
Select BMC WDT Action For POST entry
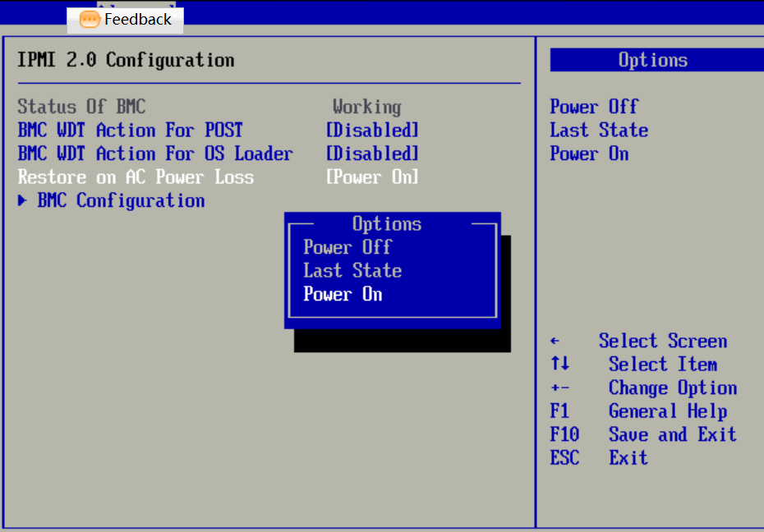(x=130, y=131)
